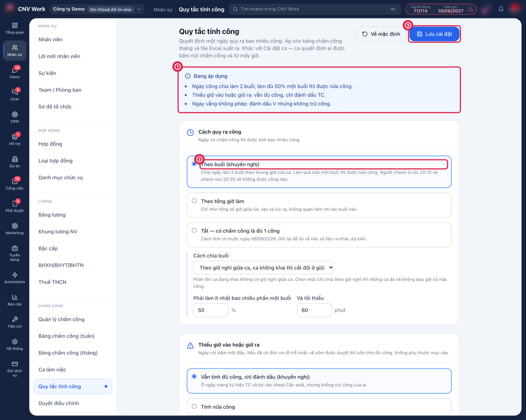This screenshot has height=420, width=526.
Task: Open Automation lightning icon
Action: tap(14, 278)
